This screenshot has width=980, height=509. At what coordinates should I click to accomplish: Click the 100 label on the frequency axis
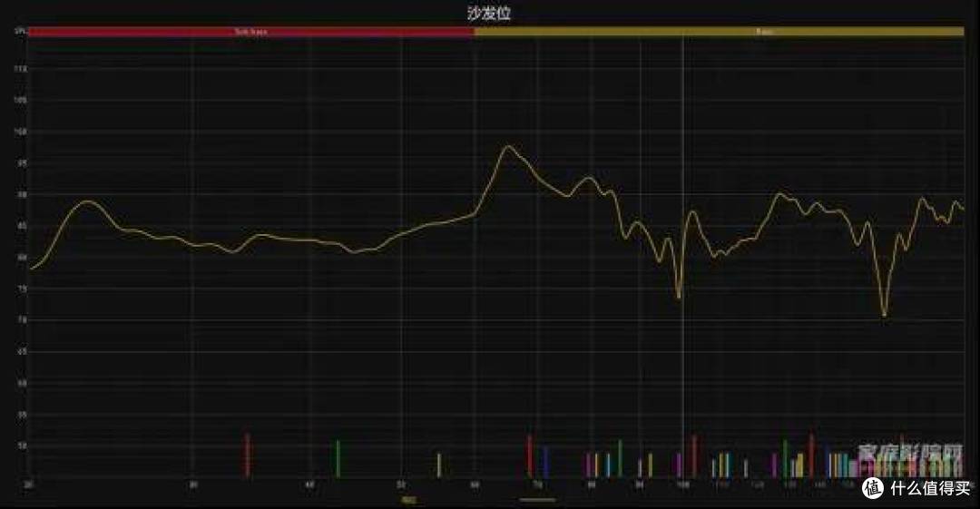(682, 485)
